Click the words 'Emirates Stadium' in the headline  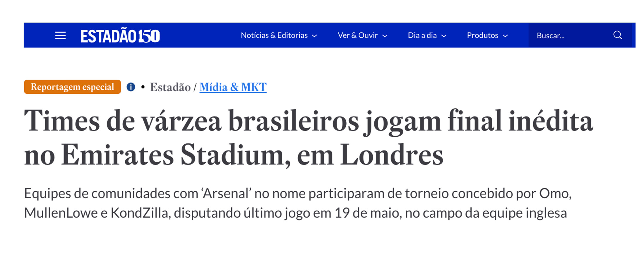coord(172,155)
